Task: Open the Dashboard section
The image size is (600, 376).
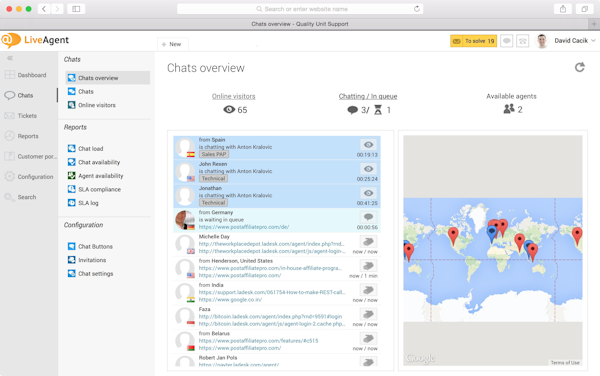Action: point(25,75)
